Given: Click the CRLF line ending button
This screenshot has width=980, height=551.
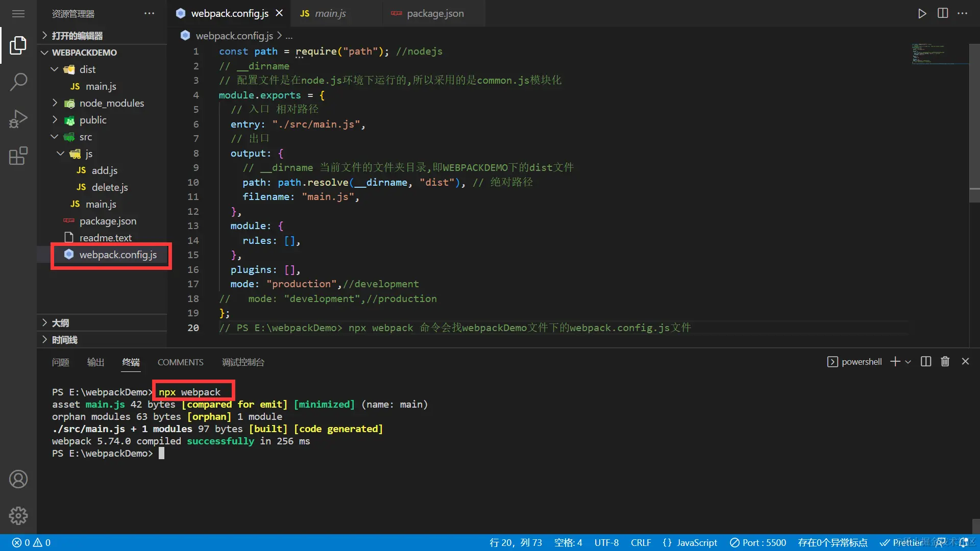Looking at the screenshot, I should click(641, 543).
